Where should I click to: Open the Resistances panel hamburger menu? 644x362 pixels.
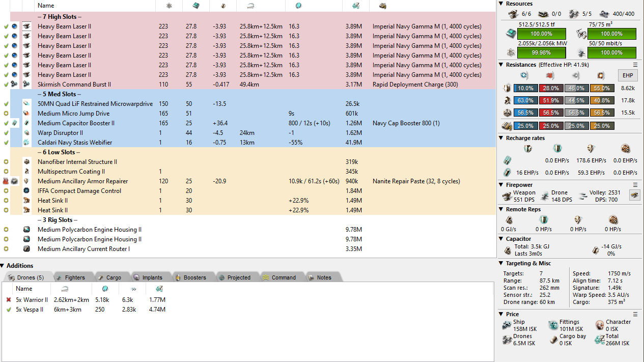tap(635, 65)
